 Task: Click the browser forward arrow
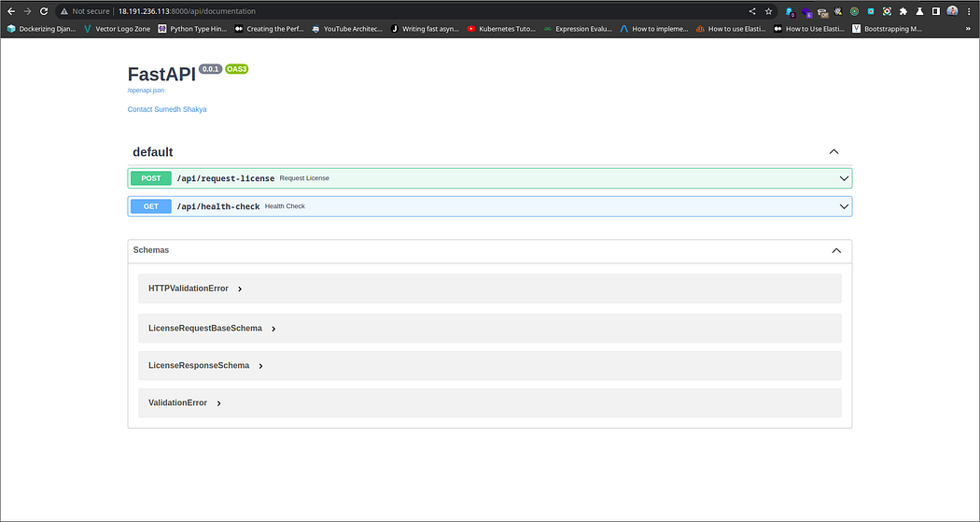tap(27, 11)
